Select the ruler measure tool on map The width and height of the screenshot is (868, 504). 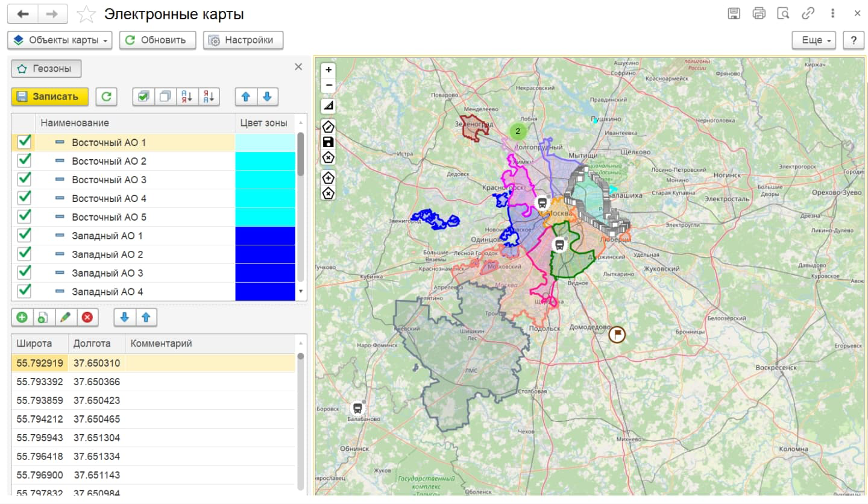[329, 106]
